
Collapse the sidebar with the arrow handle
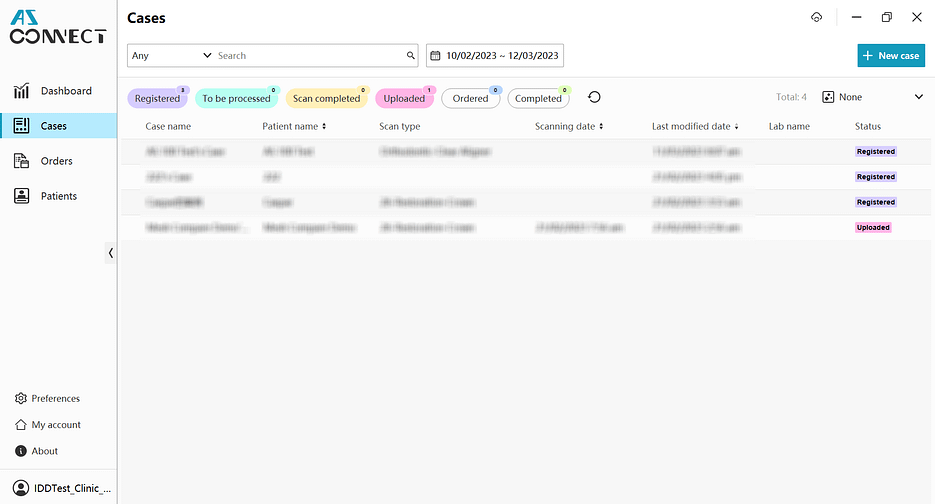(x=110, y=253)
